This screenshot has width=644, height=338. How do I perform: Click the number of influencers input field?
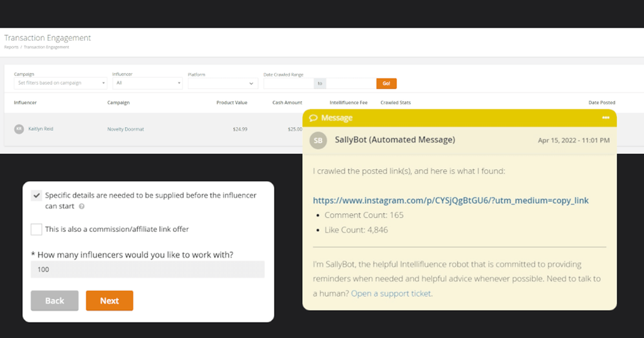pos(148,270)
